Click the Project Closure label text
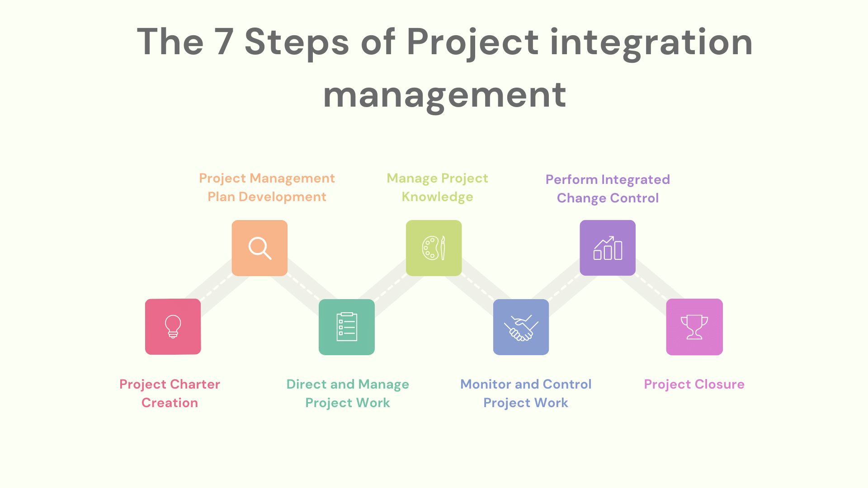The width and height of the screenshot is (868, 488). tap(694, 384)
